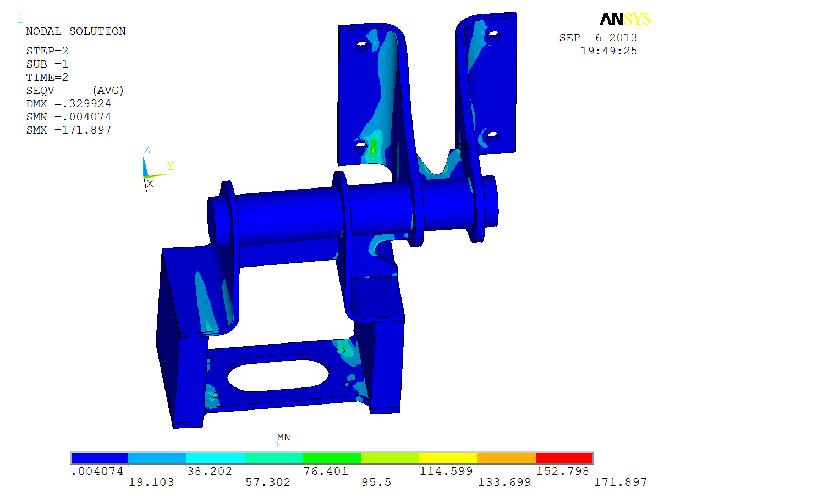
Task: Click the yellow-green legend band
Action: (390, 458)
